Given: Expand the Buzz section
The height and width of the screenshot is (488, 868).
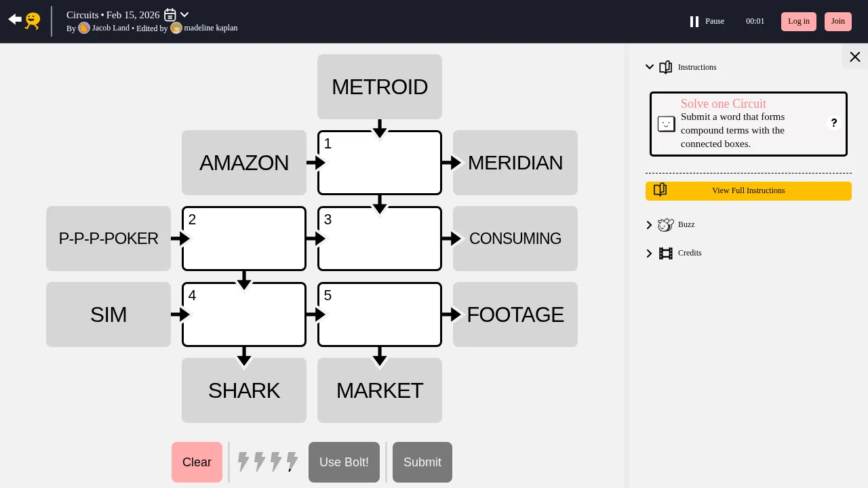Looking at the screenshot, I should pos(650,225).
